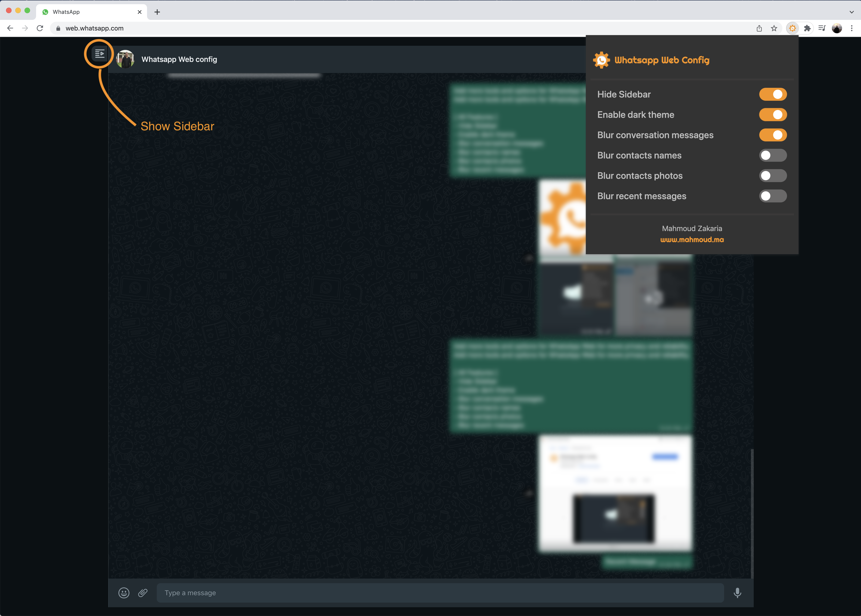
Task: Enable Blur contacts names
Action: [x=773, y=156]
